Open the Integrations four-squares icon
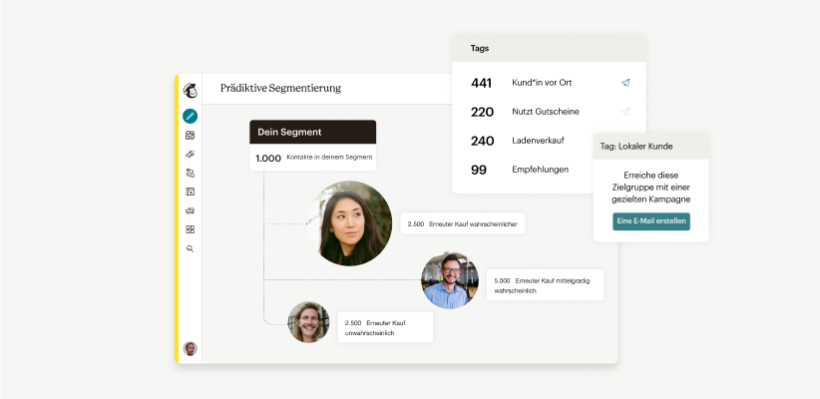 [190, 230]
